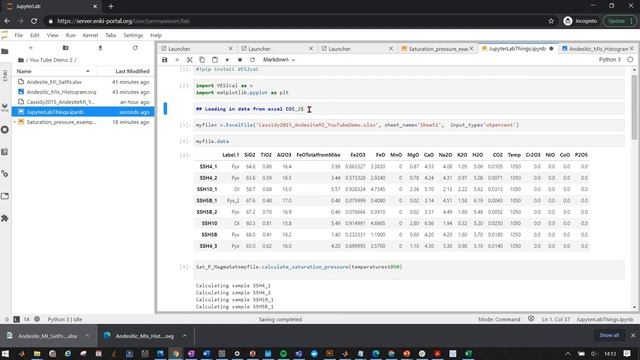This screenshot has width=640, height=360.
Task: Click Show all downloads
Action: (x=609, y=335)
